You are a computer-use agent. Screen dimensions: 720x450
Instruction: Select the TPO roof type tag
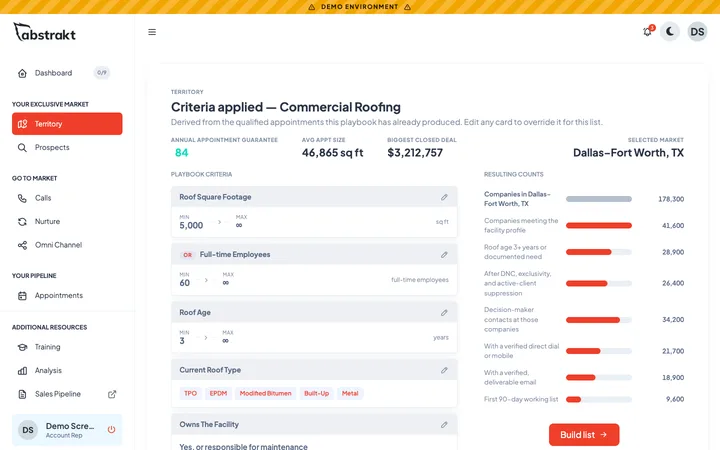point(190,394)
